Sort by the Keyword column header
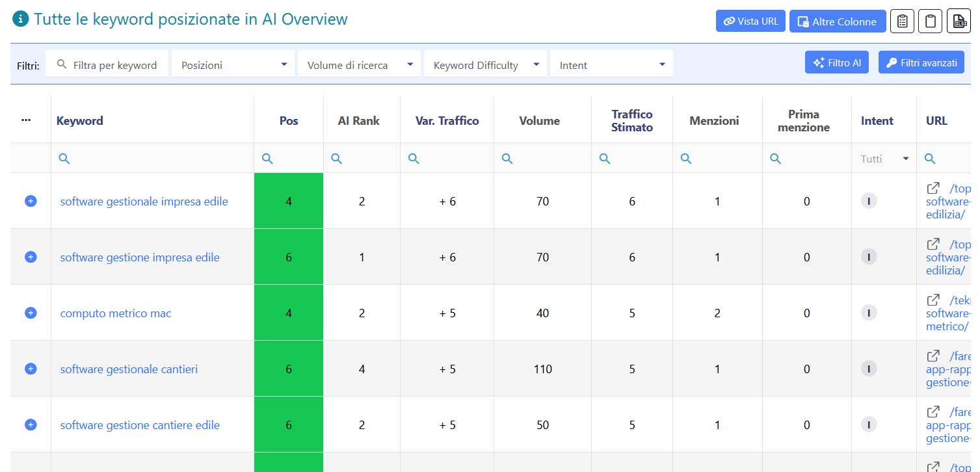This screenshot has height=472, width=980. point(80,120)
